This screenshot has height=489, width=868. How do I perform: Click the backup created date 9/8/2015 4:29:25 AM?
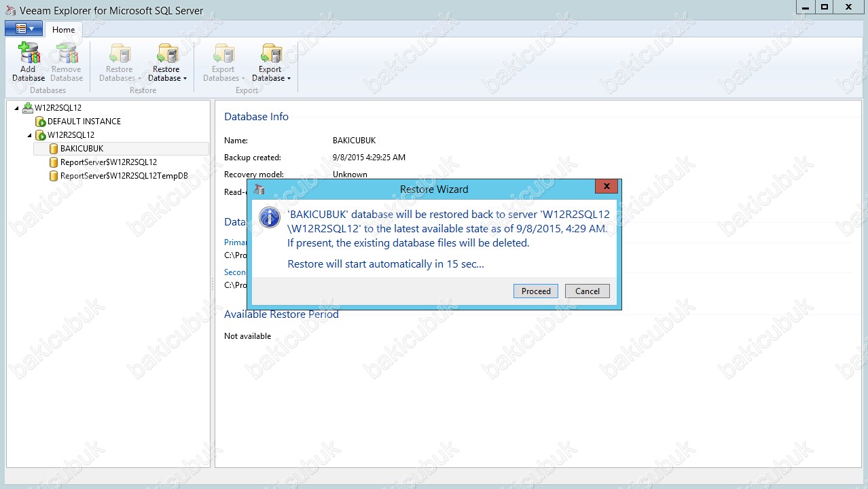tap(369, 158)
